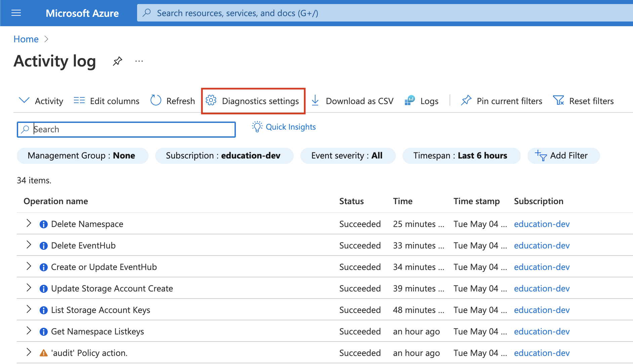Viewport: 633px width, 364px height.
Task: Expand the Delete EventHub row
Action: pos(29,245)
